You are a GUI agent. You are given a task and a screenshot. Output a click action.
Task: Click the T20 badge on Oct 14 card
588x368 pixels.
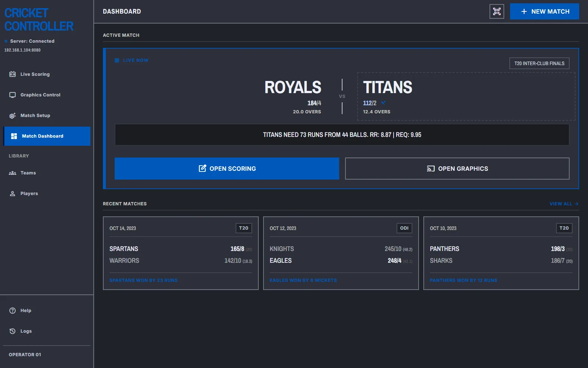point(244,228)
